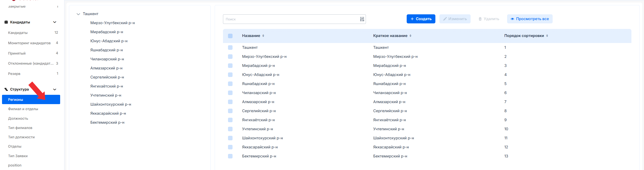Sort by Название column arrows

(263, 36)
